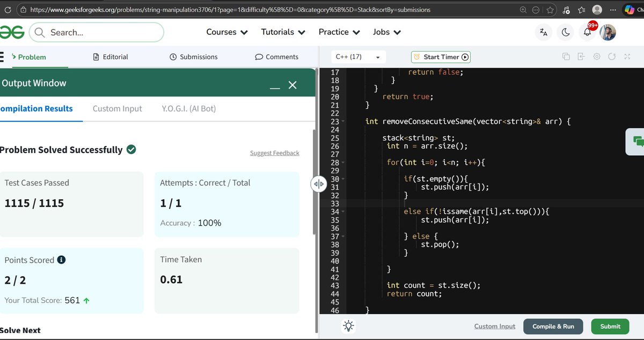The width and height of the screenshot is (644, 340).
Task: Expand the Jobs menu
Action: pos(386,32)
